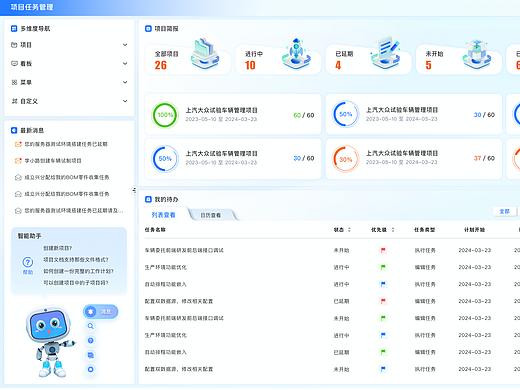This screenshot has width=520, height=390.
Task: Click the 37 / 60 count on project card
Action: (484, 158)
